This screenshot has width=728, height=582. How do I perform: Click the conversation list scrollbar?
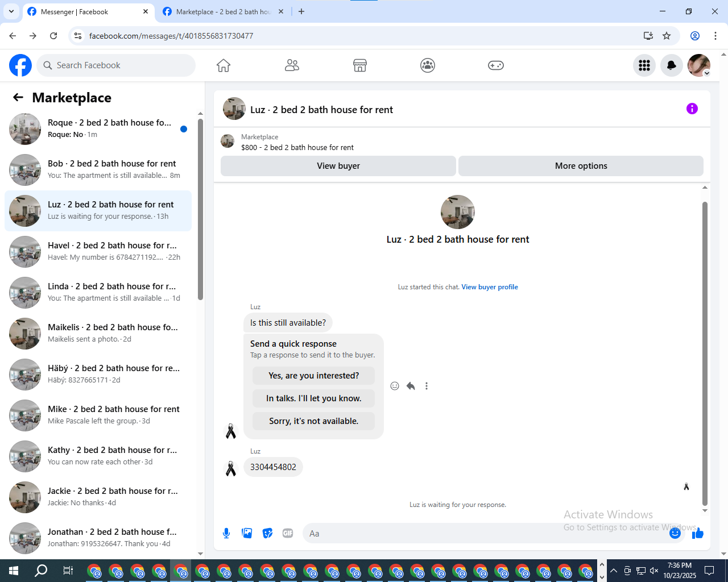tap(200, 209)
